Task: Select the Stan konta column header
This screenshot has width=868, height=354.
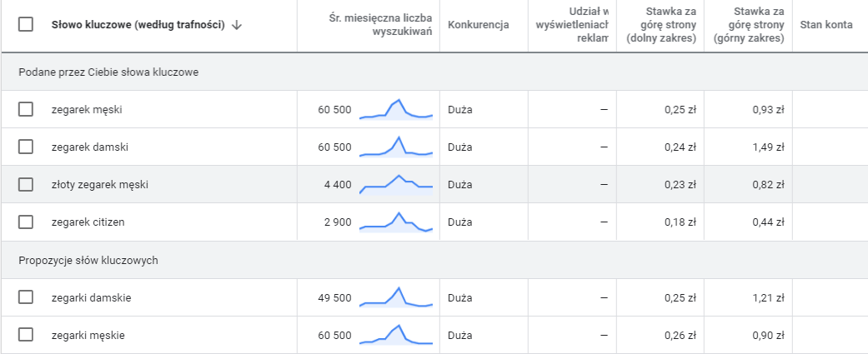Action: pos(825,25)
